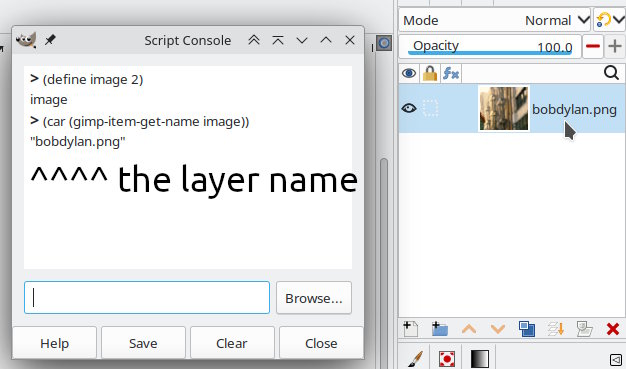Open the Gradients tab icon
This screenshot has height=369, width=626.
point(479,359)
